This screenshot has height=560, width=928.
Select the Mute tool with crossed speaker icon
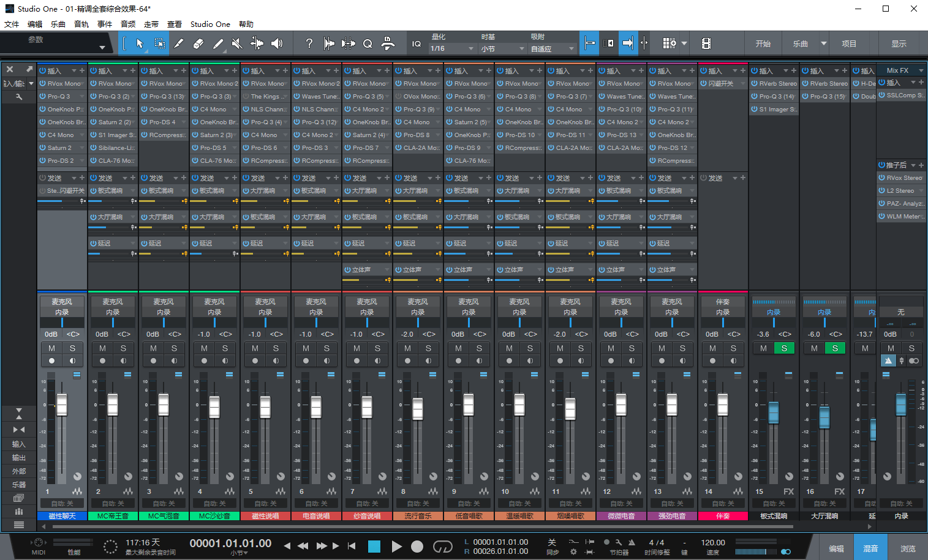237,43
